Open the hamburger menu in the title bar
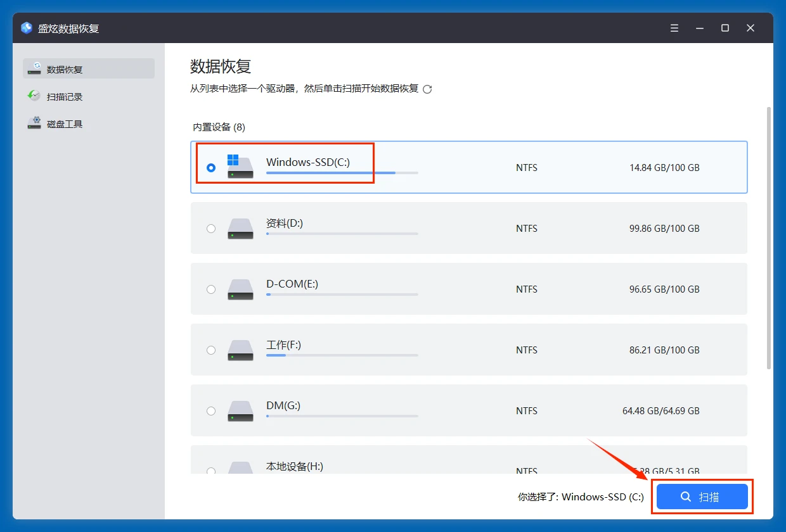 (674, 28)
